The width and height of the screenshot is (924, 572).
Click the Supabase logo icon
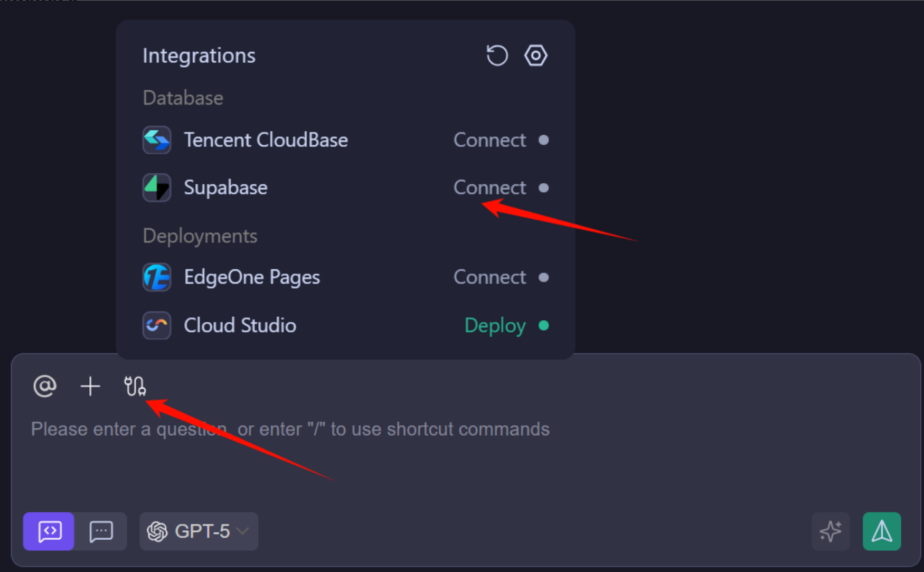point(157,187)
